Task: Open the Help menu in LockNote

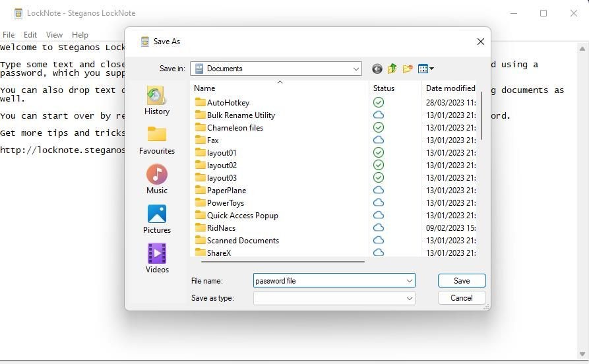Action: click(x=80, y=35)
